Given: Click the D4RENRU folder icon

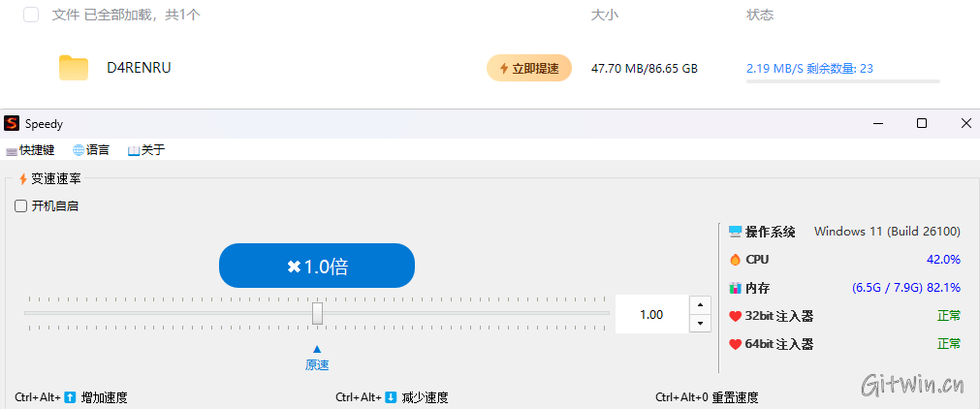Looking at the screenshot, I should (74, 68).
